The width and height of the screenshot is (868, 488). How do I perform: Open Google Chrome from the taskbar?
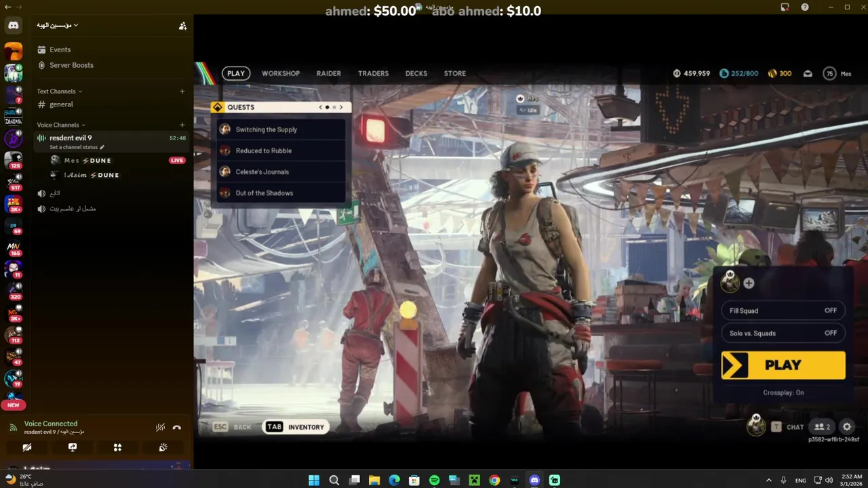(x=494, y=480)
